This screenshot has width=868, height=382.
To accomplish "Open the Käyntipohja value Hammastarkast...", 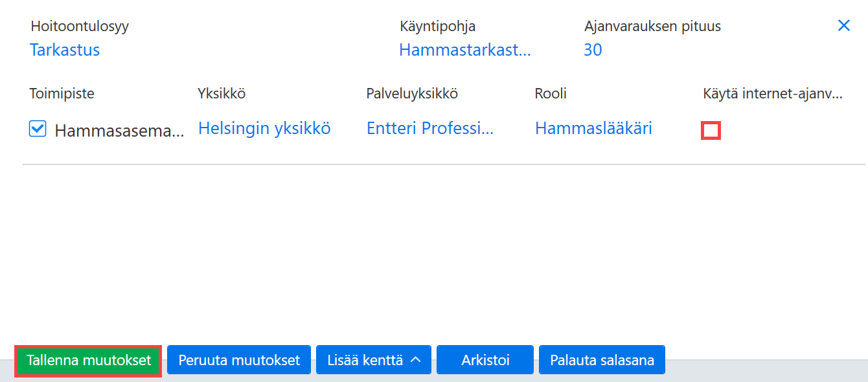I will (x=465, y=50).
